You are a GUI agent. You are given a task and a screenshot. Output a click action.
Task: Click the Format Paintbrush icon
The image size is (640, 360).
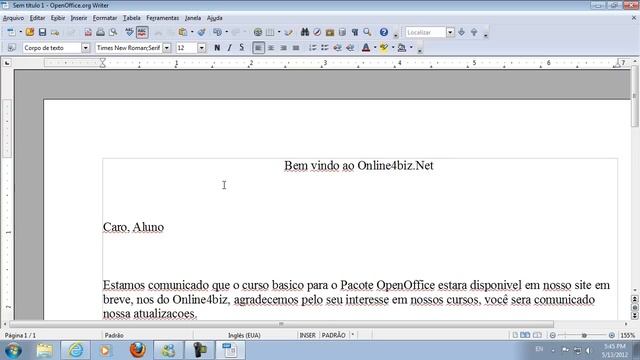click(x=202, y=32)
